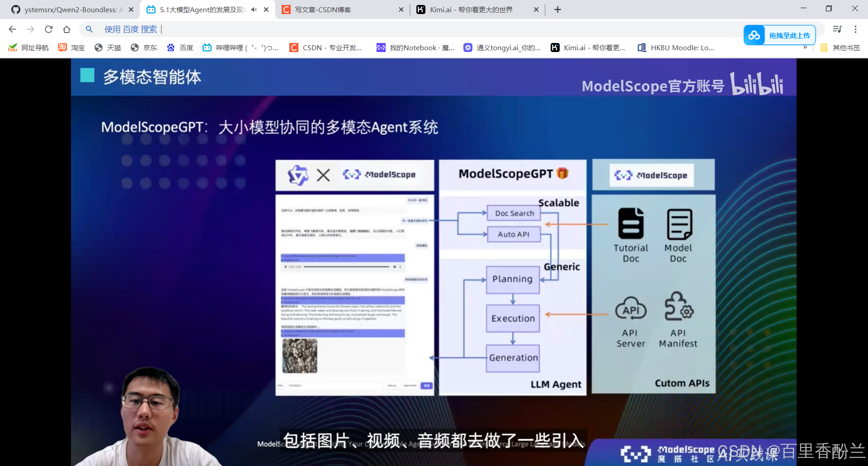The image size is (868, 466).
Task: Open a new browser tab
Action: (x=557, y=10)
